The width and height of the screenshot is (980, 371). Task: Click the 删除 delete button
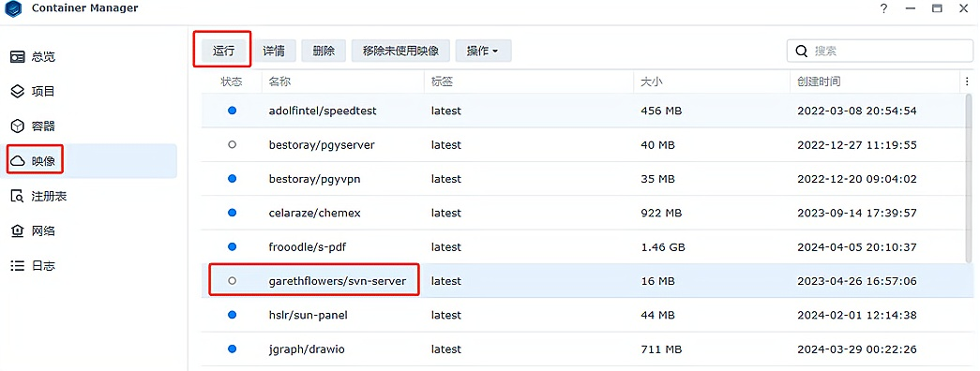(324, 52)
